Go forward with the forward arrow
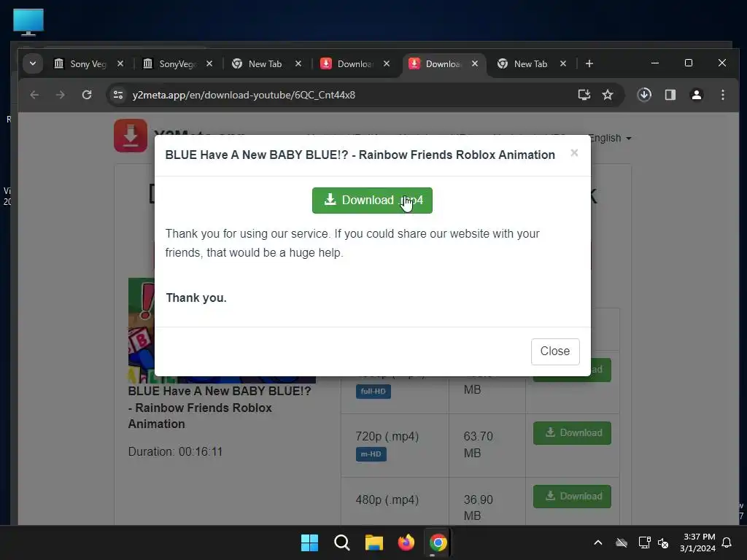The image size is (747, 560). coord(60,95)
